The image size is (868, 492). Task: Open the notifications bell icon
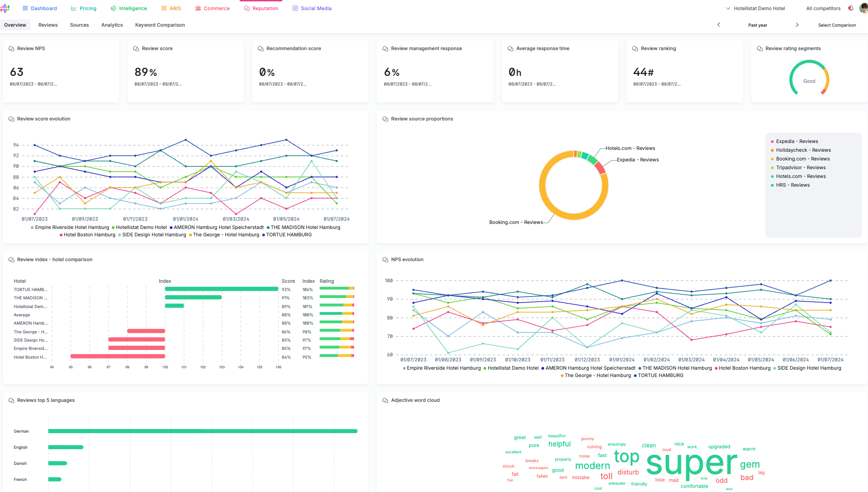[x=851, y=8]
